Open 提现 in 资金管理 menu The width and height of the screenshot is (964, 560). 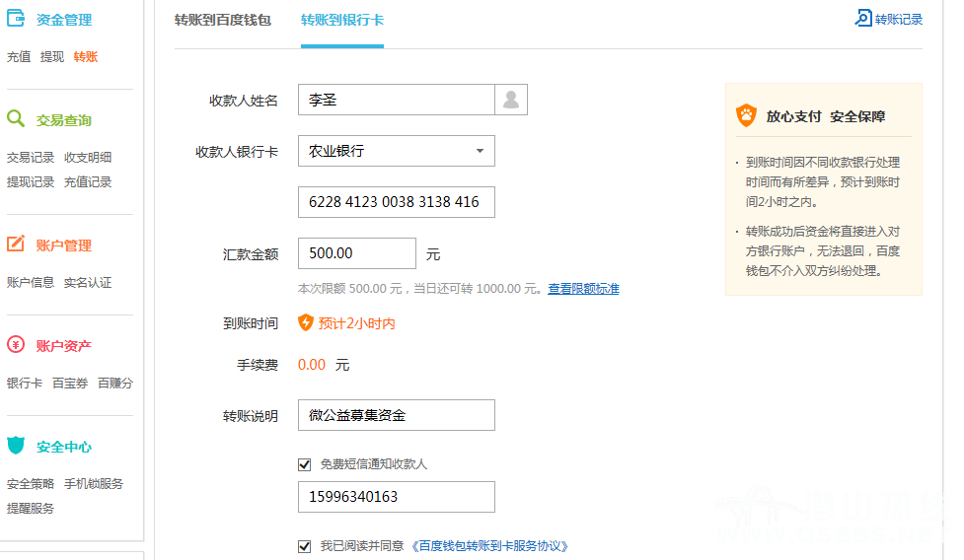(x=52, y=57)
